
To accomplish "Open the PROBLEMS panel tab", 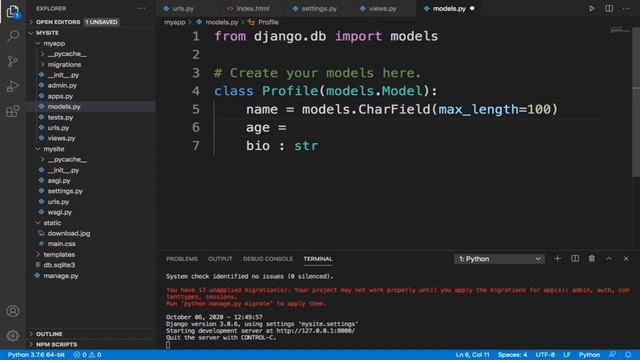I will (x=182, y=259).
